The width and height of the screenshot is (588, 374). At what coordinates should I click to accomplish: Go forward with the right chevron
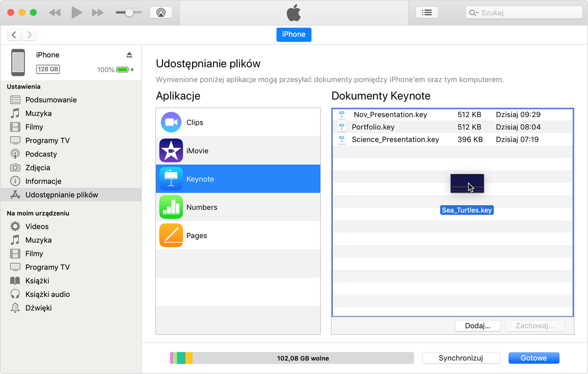29,35
